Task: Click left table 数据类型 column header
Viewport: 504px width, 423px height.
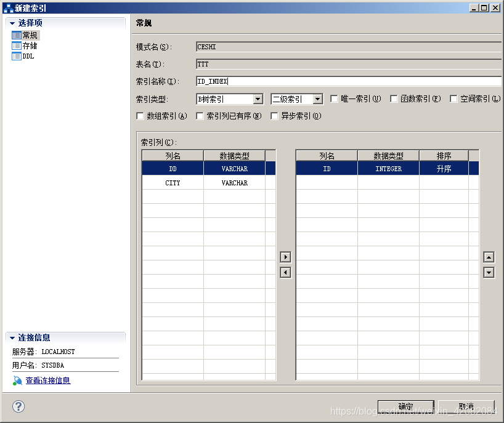Action: click(234, 156)
